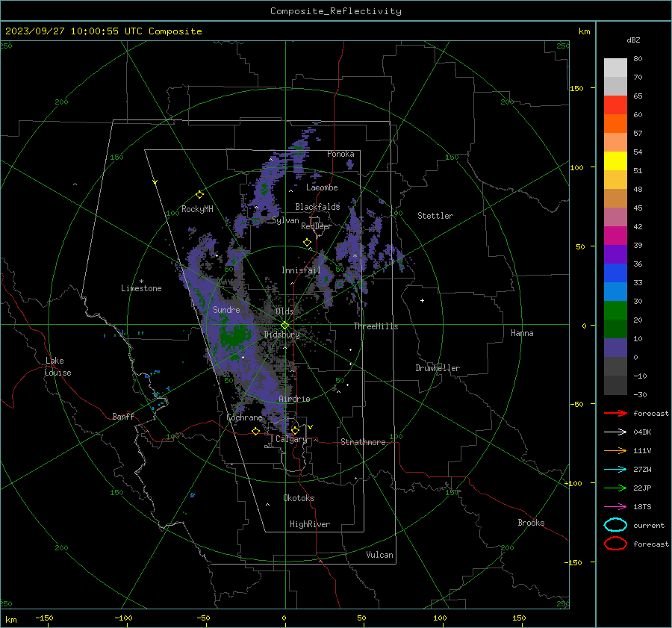Image resolution: width=672 pixels, height=628 pixels.
Task: Click the Drumheller city label
Action: pos(438,368)
